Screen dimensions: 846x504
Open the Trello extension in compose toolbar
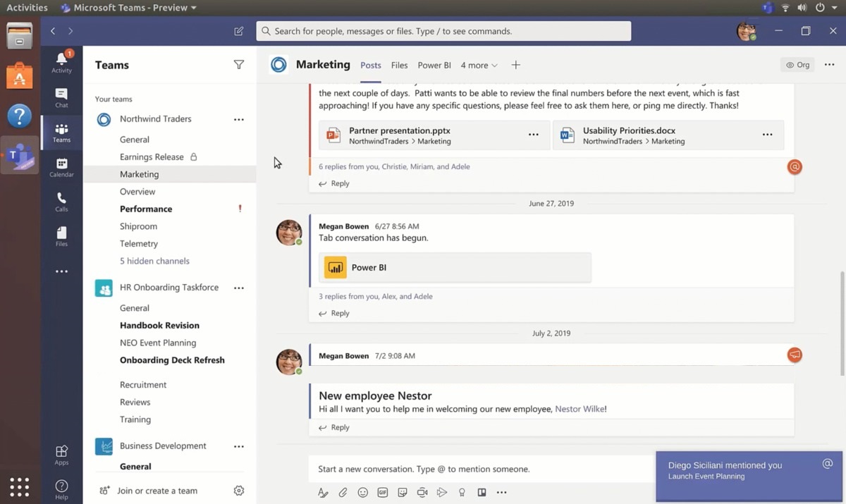tap(482, 493)
